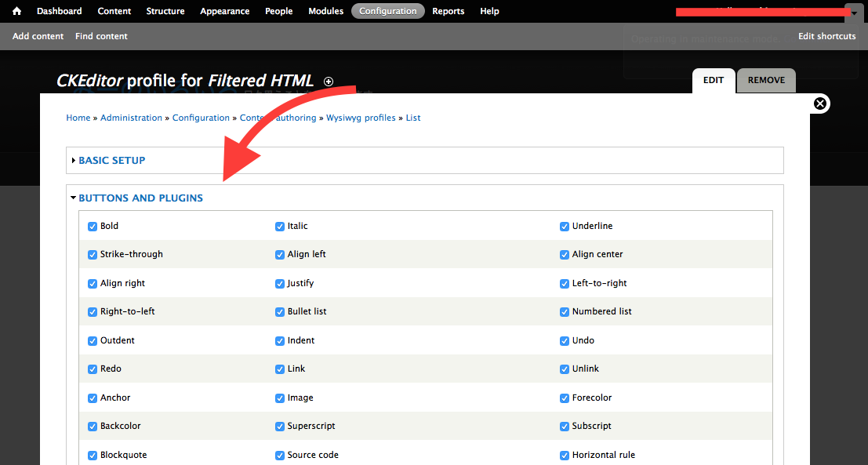This screenshot has width=868, height=465.
Task: Toggle the Forecolor checkbox
Action: tap(564, 398)
